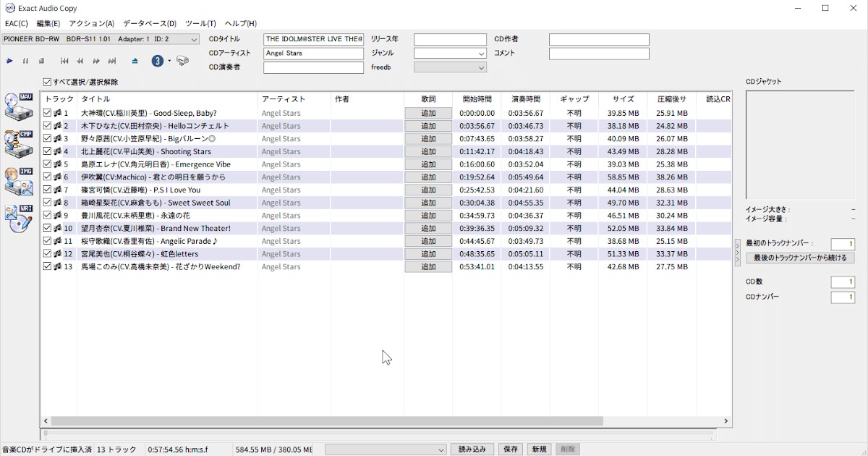
Task: Extract tracks as WAV icon
Action: [x=19, y=106]
